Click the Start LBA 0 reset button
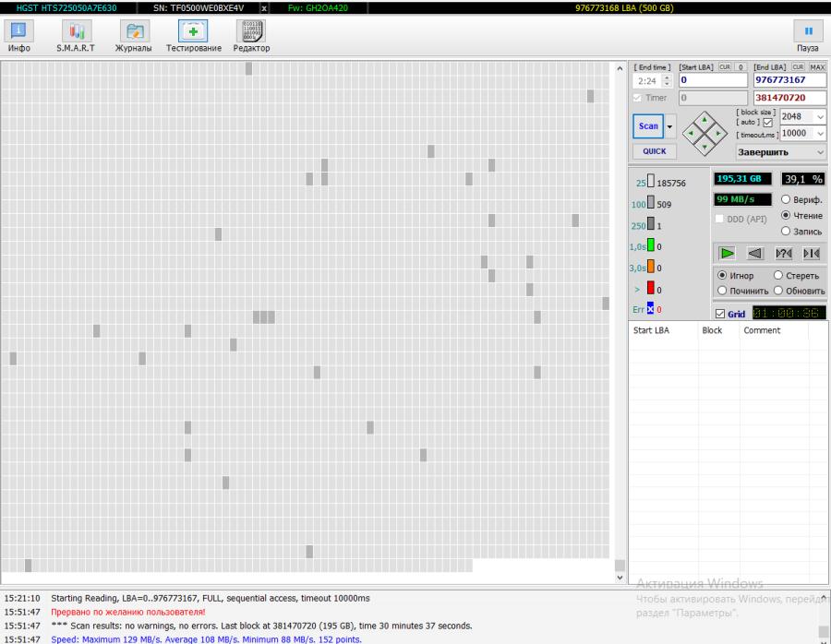Screen dimensions: 831x644 click(741, 67)
